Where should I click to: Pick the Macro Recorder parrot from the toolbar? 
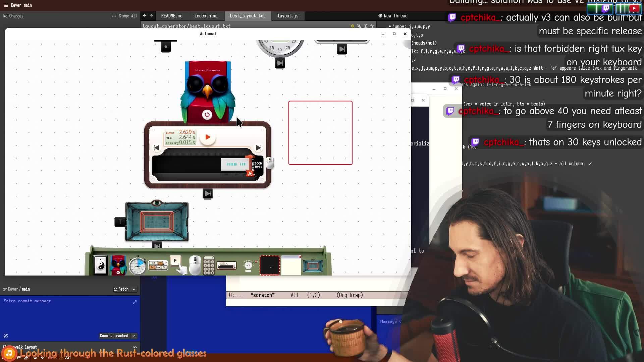118,265
